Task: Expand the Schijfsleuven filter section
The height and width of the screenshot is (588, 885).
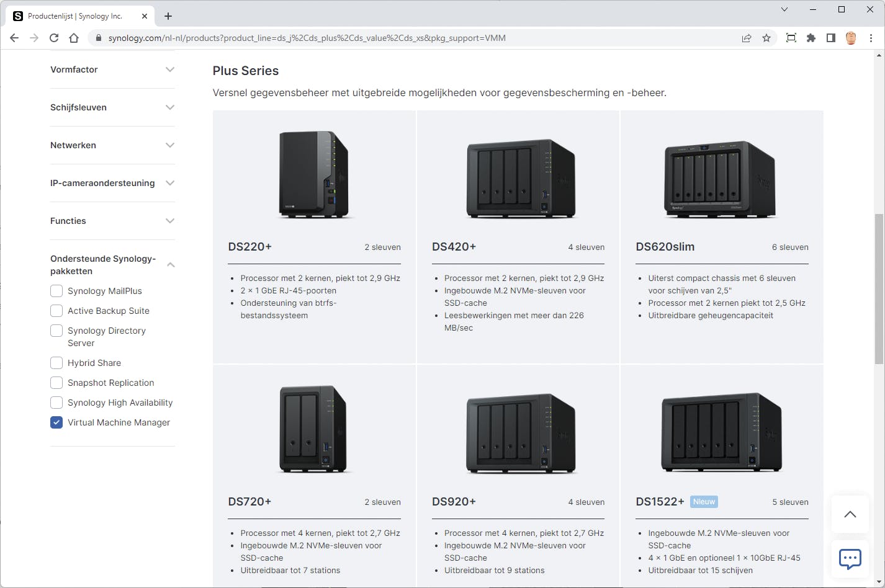Action: point(170,107)
